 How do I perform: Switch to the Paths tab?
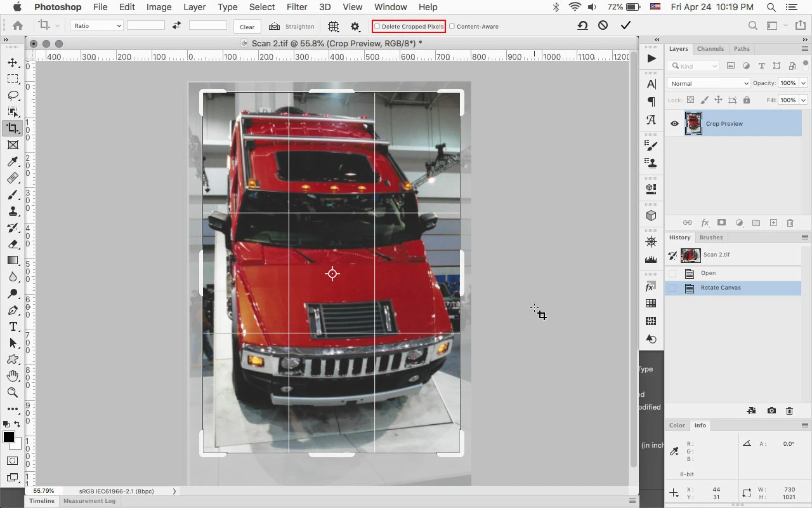742,49
